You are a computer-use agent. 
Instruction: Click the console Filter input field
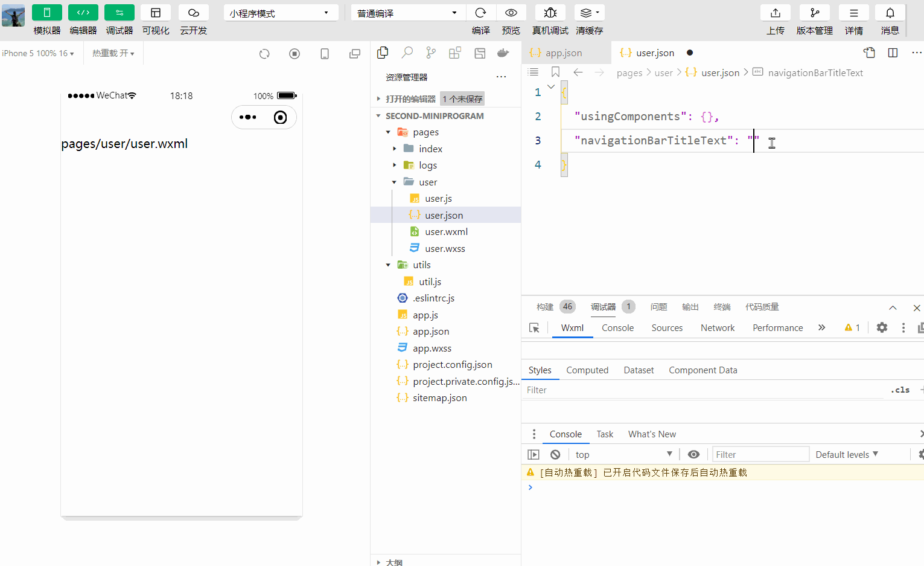[760, 454]
